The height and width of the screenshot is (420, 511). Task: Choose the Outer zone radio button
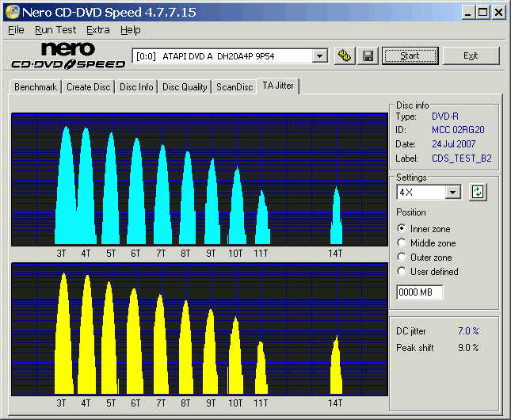pyautogui.click(x=402, y=258)
